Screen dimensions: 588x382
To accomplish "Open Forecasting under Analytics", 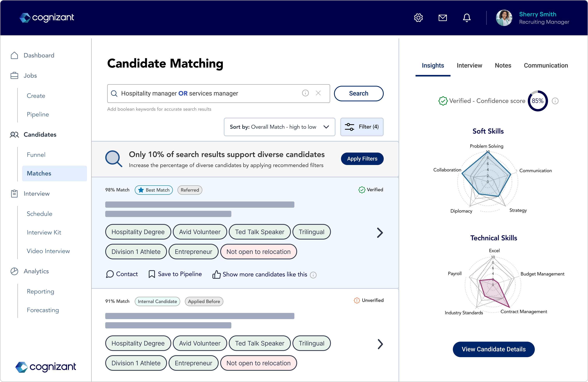I will click(x=43, y=310).
